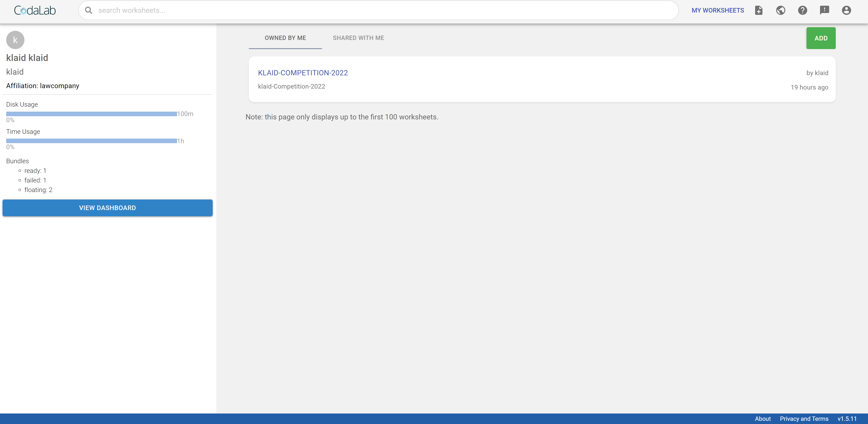868x424 pixels.
Task: Click the Time Usage progress bar
Action: [91, 141]
